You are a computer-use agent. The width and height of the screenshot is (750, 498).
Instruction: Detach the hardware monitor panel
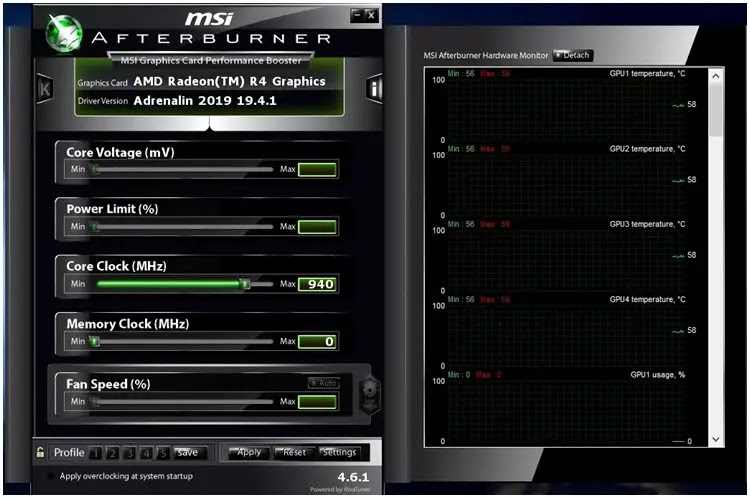(573, 55)
